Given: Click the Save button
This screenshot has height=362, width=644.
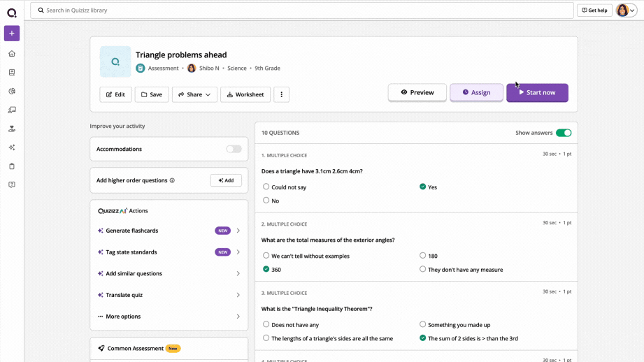Looking at the screenshot, I should pos(152,94).
